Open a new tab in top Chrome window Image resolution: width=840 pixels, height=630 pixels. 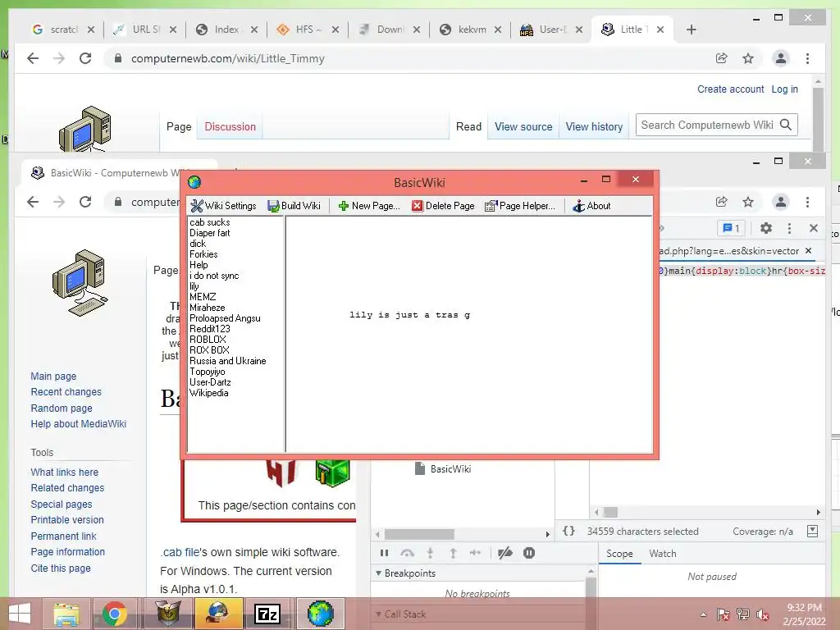pyautogui.click(x=691, y=30)
